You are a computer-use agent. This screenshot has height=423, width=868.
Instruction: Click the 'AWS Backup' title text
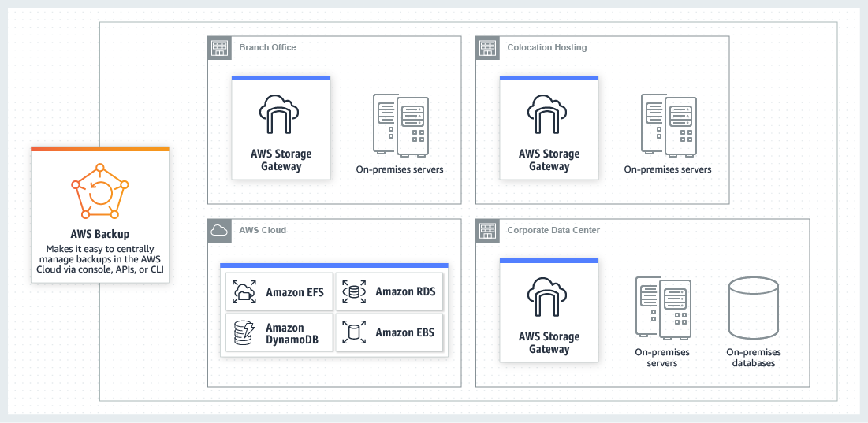(x=99, y=234)
